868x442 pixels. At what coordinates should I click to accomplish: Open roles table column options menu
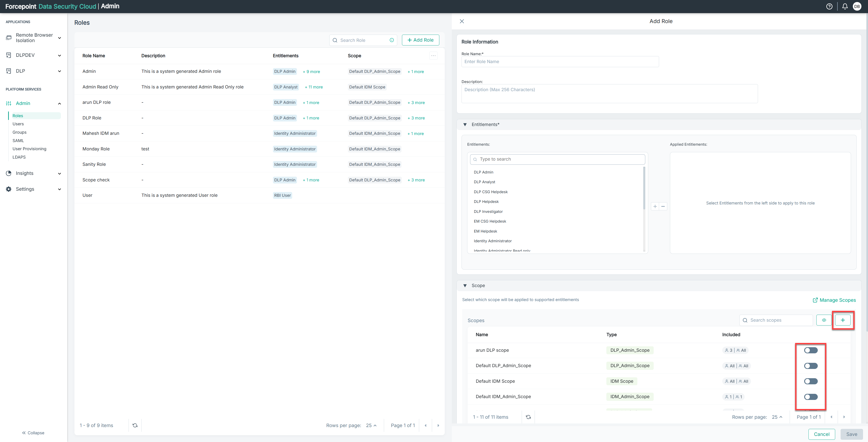433,56
